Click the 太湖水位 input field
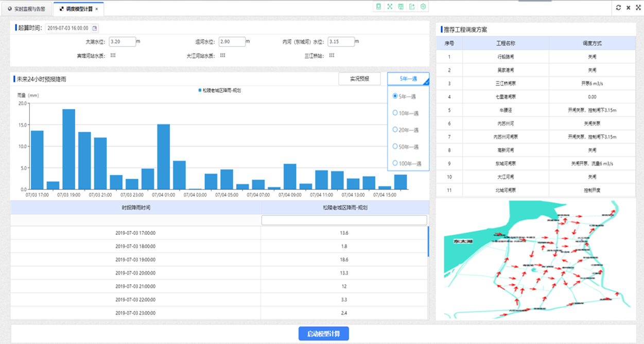The width and height of the screenshot is (644, 344). click(122, 41)
